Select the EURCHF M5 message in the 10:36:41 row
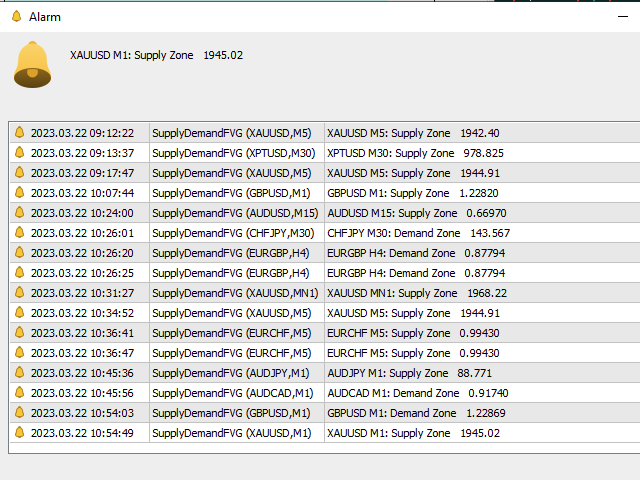Image resolution: width=640 pixels, height=480 pixels. [413, 333]
